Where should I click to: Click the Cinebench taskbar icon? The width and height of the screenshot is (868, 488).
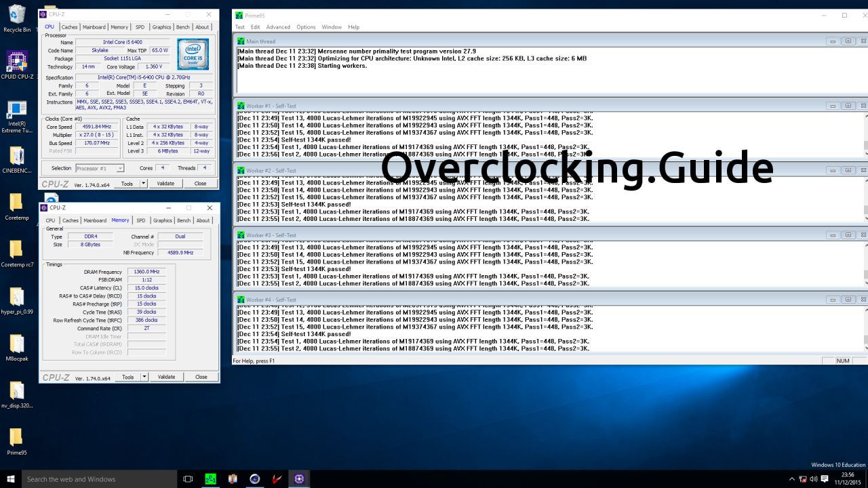tap(255, 479)
